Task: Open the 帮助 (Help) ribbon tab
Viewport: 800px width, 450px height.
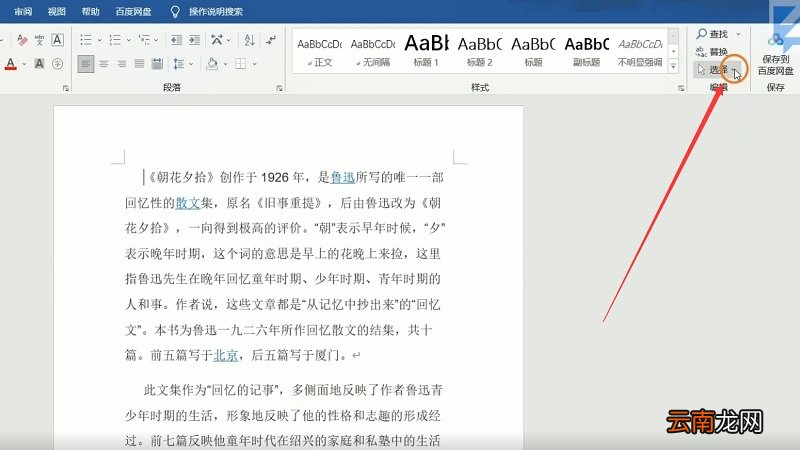Action: (x=90, y=11)
